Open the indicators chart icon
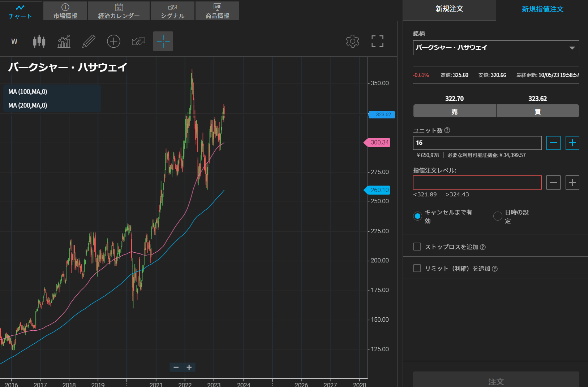Image resolution: width=588 pixels, height=387 pixels. 64,42
